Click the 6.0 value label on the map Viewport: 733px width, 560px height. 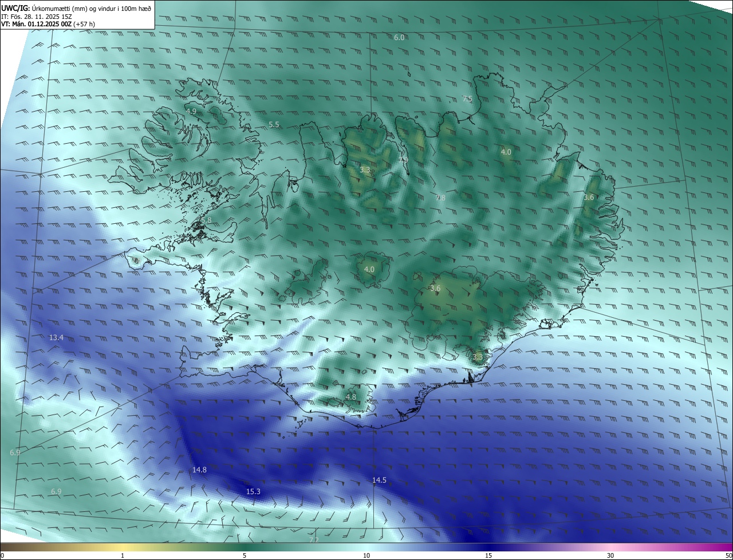pyautogui.click(x=399, y=37)
